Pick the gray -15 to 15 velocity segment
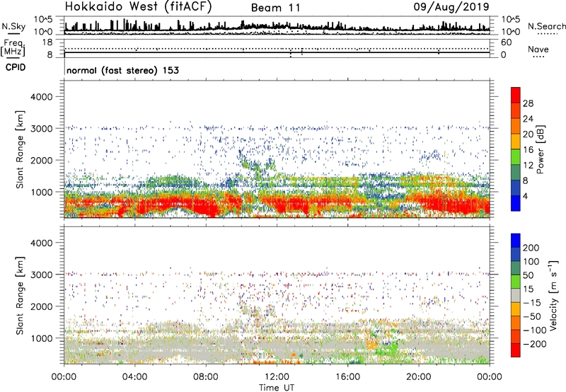Image resolution: width=566 pixels, height=392 pixels. 516,296
